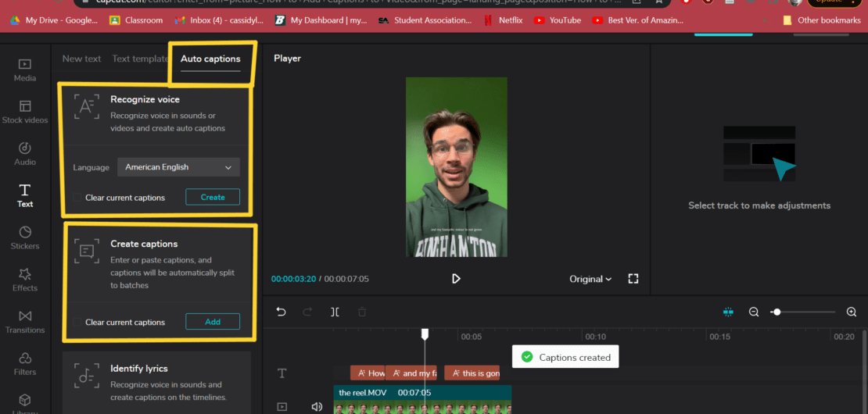Click the timeline vertical scrollbar
Image resolution: width=868 pixels, height=414 pixels.
click(865, 372)
